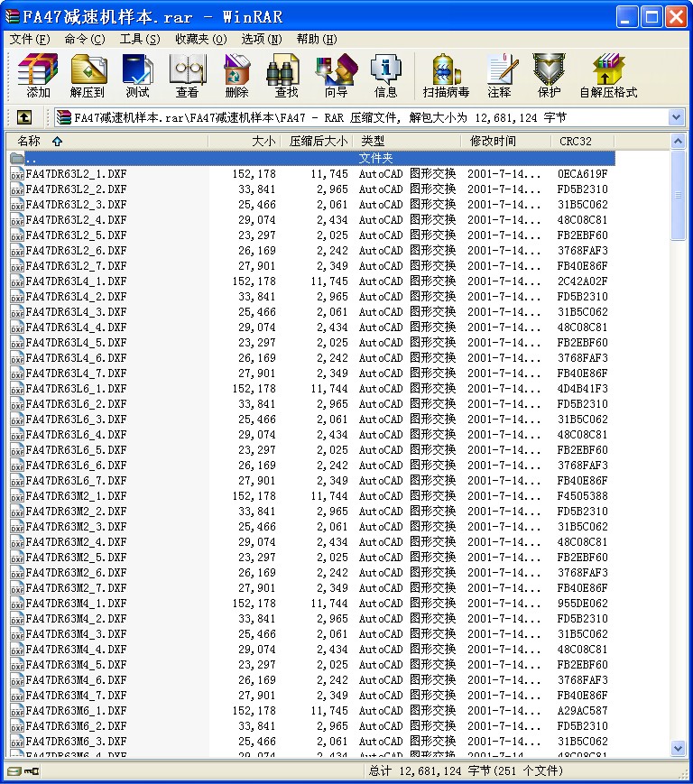This screenshot has height=784, width=693.
Task: Click DXF icon of FA47DR63L4_1.DXF
Action: click(x=17, y=281)
